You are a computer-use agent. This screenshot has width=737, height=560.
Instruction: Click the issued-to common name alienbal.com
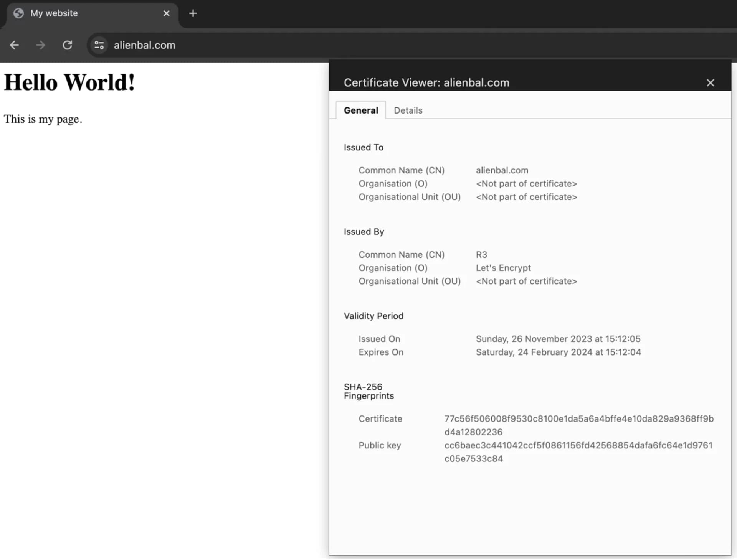coord(502,170)
